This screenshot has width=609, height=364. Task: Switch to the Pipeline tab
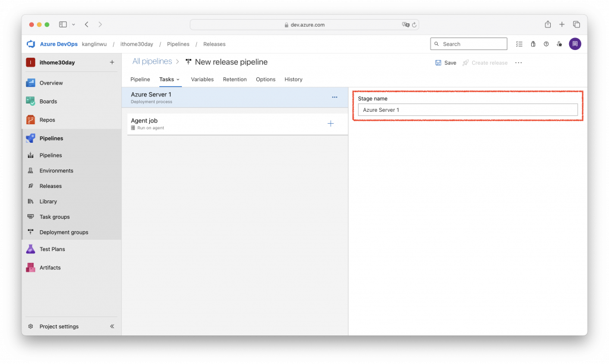pyautogui.click(x=140, y=79)
